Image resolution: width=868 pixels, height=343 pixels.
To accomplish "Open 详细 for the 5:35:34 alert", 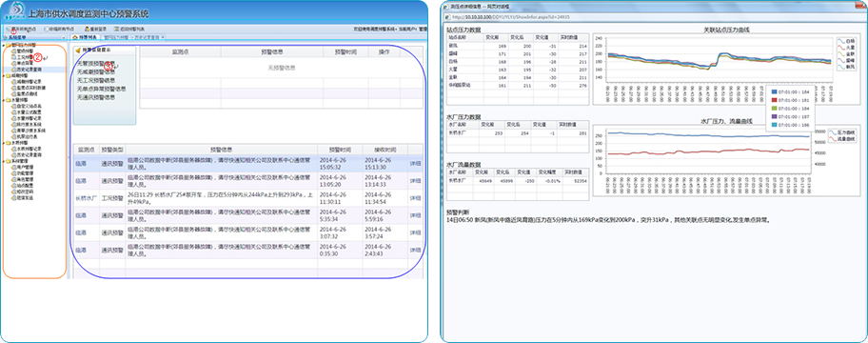I will (415, 215).
